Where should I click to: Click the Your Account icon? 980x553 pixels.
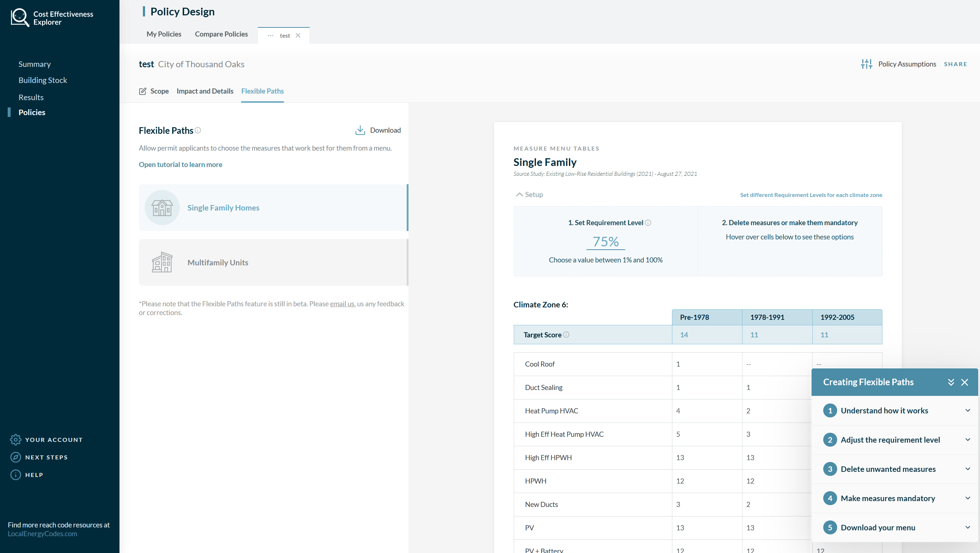click(15, 439)
